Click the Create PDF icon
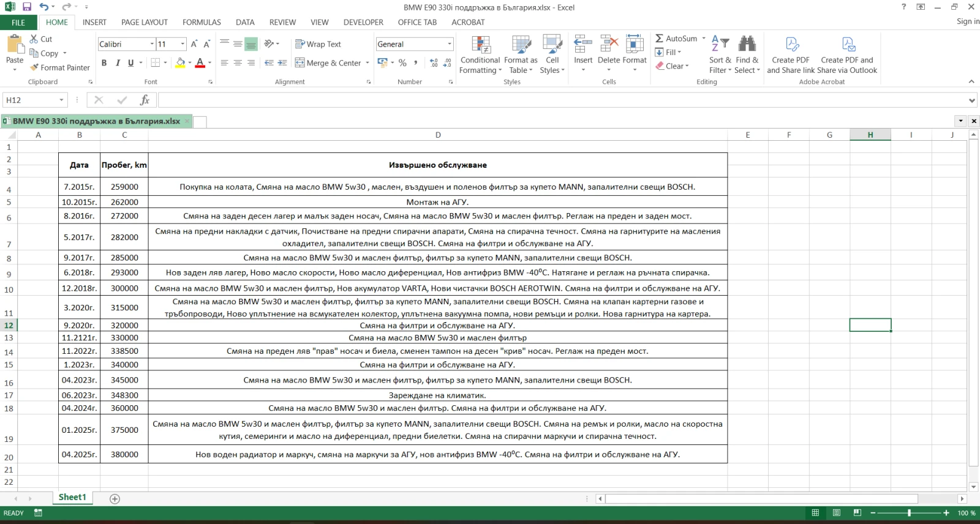Image resolution: width=980 pixels, height=524 pixels. click(791, 45)
